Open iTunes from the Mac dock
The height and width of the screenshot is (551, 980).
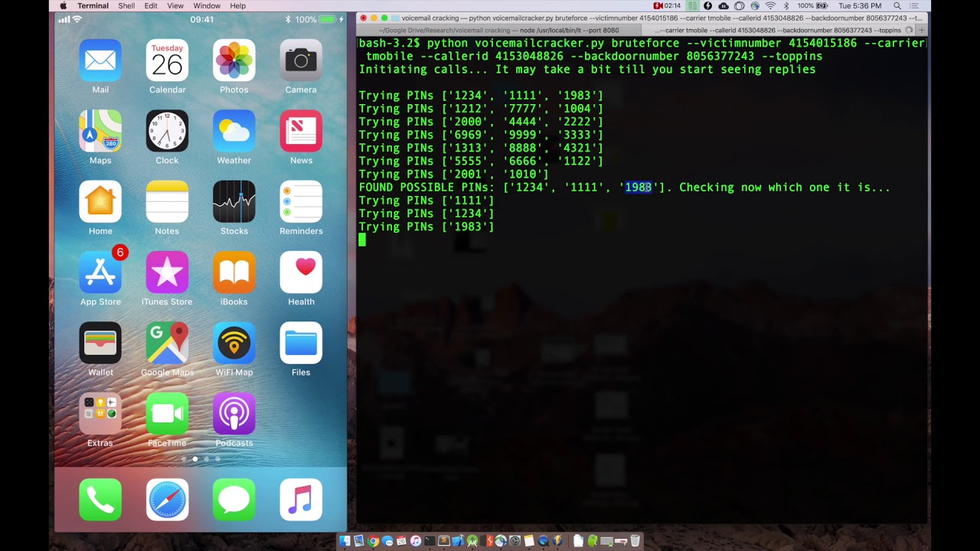(416, 541)
